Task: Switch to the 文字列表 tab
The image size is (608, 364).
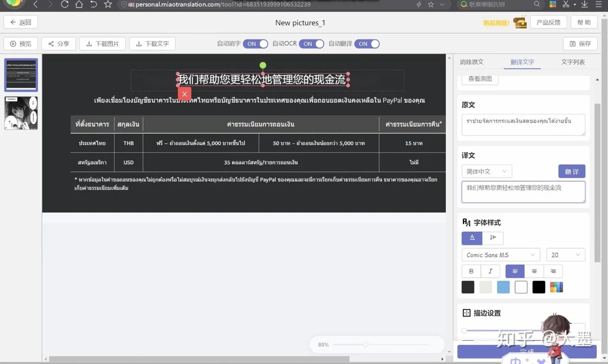Action: point(573,62)
